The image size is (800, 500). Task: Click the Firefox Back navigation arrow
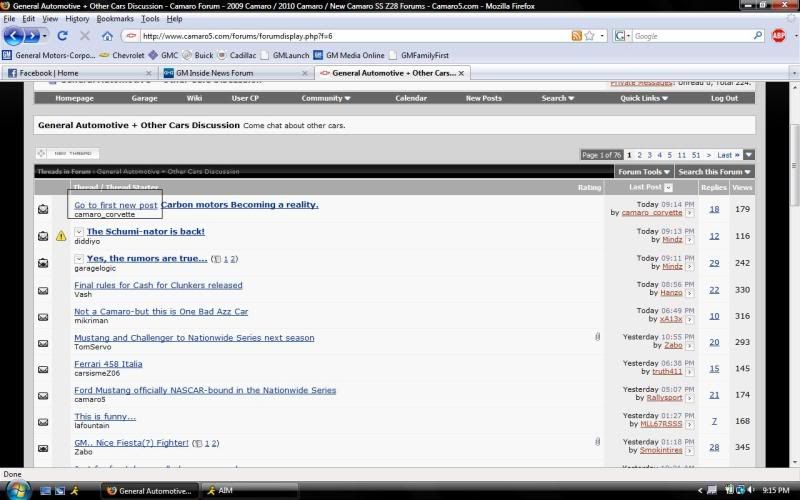13,36
